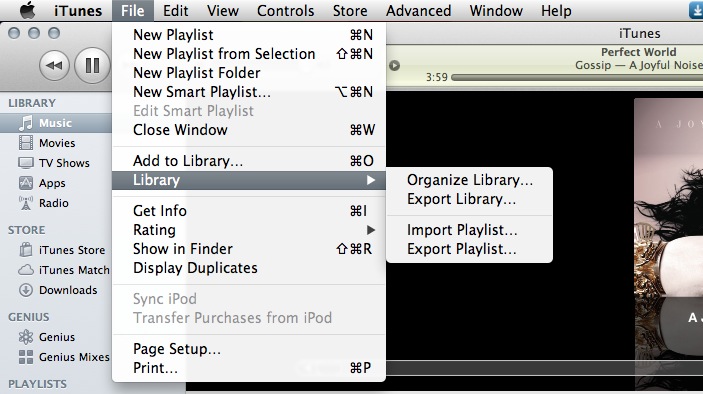The image size is (703, 394).
Task: Pause playback with the pause button
Action: (x=92, y=65)
